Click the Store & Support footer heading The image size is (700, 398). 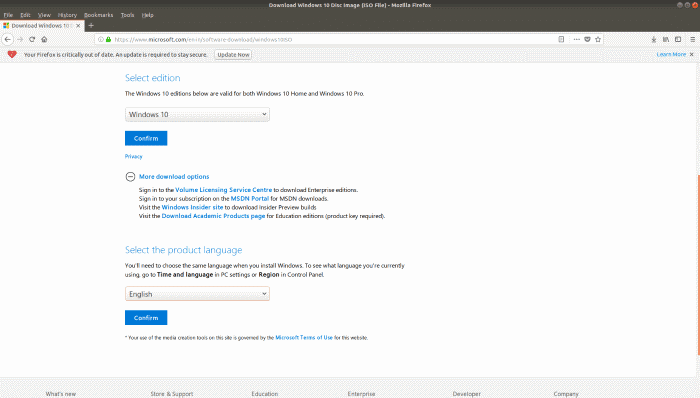click(x=172, y=394)
